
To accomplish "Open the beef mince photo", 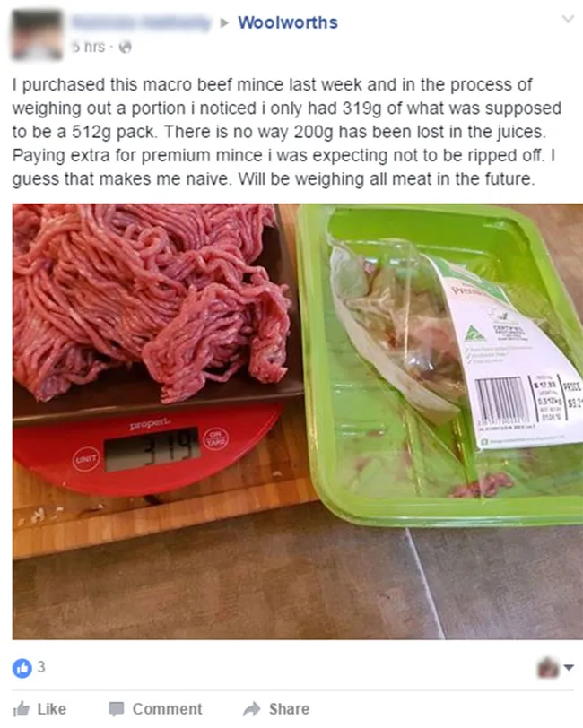I will click(297, 421).
